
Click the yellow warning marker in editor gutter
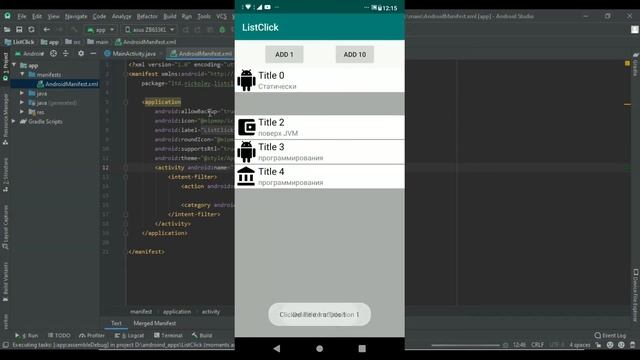click(x=627, y=64)
